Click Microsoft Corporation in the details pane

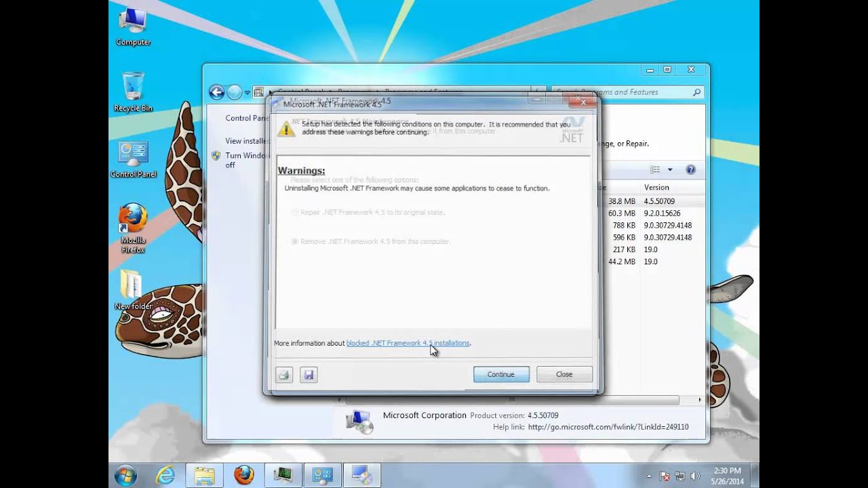click(425, 415)
